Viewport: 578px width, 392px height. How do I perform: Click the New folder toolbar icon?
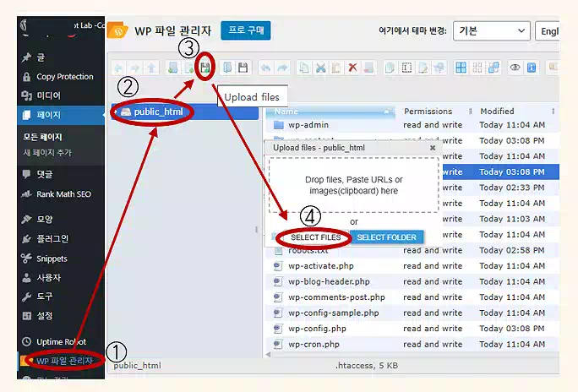pos(172,68)
